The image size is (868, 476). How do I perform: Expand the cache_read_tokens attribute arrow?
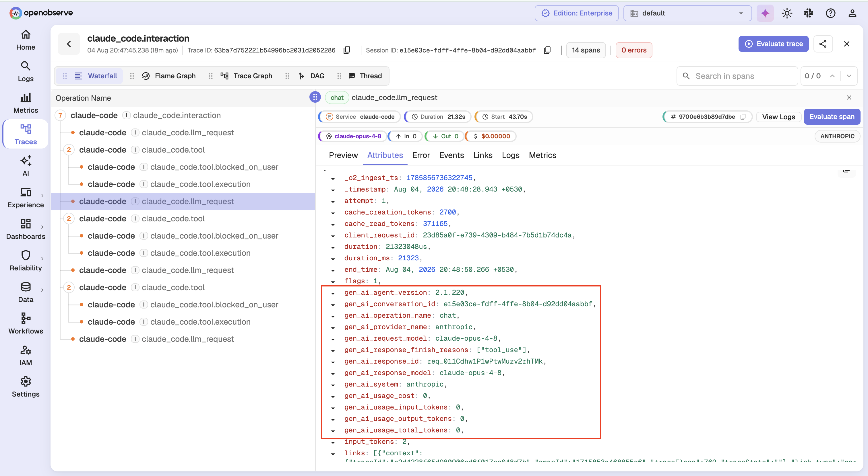(x=333, y=225)
